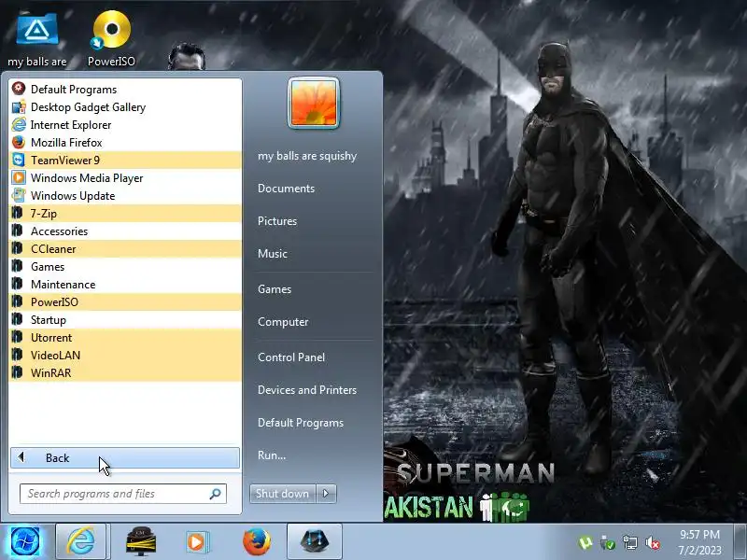Launch Firefox from the taskbar
Viewport: 747px width, 560px height.
pyautogui.click(x=256, y=541)
